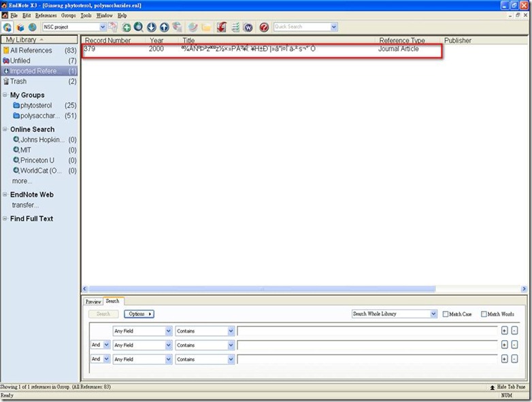Open the Tools menu

86,16
